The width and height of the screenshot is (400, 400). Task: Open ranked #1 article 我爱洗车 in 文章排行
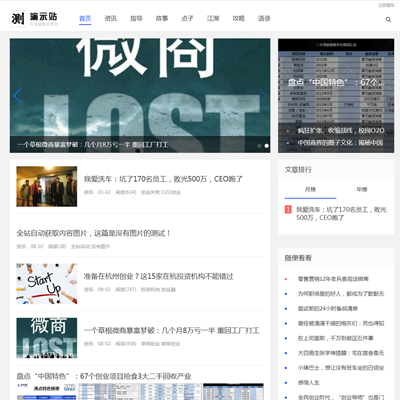tap(341, 213)
